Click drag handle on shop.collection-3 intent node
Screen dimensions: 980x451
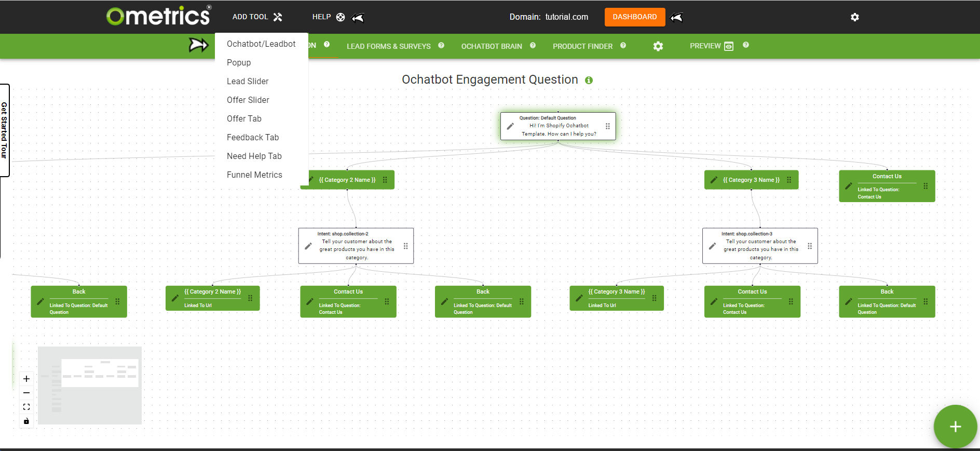[810, 246]
